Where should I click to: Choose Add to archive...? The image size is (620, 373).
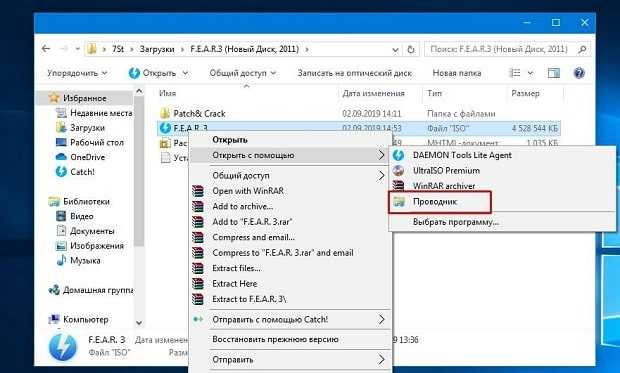click(x=290, y=206)
